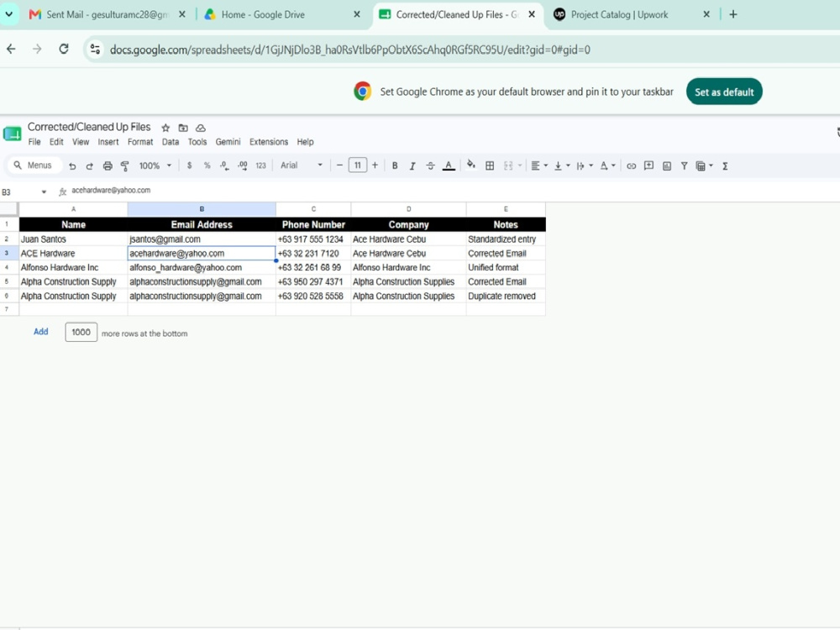Image resolution: width=840 pixels, height=630 pixels.
Task: Open Google Sheets home icon
Action: point(12,134)
